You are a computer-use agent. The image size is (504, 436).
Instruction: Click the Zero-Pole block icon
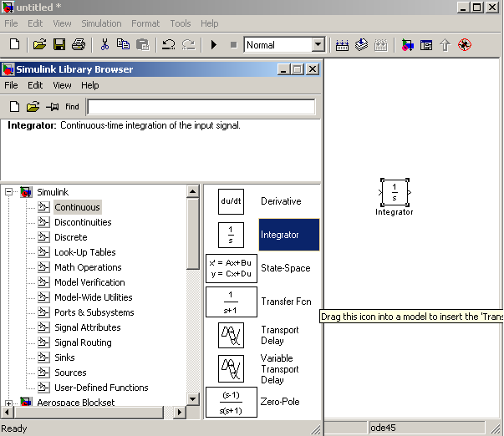pos(232,403)
